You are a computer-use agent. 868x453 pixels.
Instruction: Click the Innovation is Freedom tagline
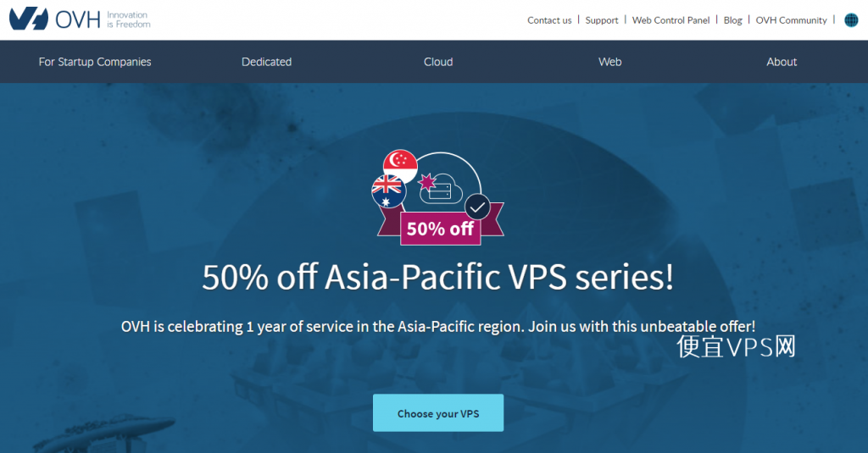tap(129, 19)
